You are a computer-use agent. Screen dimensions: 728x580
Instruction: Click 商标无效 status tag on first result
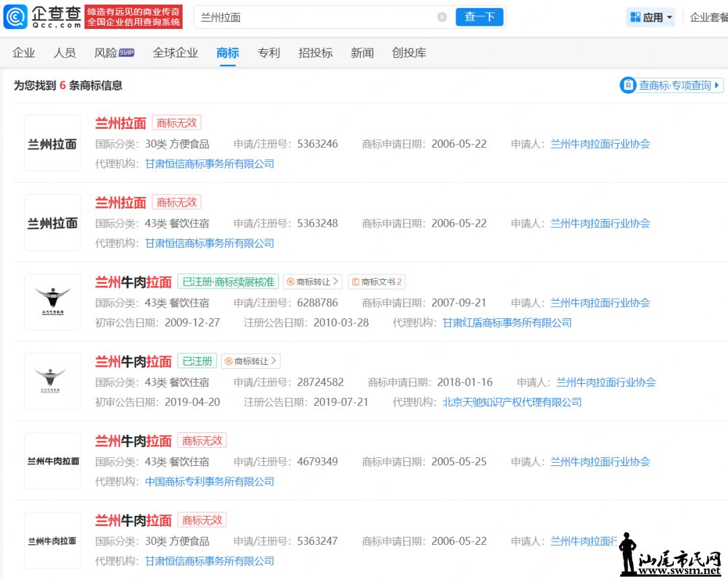click(x=177, y=123)
